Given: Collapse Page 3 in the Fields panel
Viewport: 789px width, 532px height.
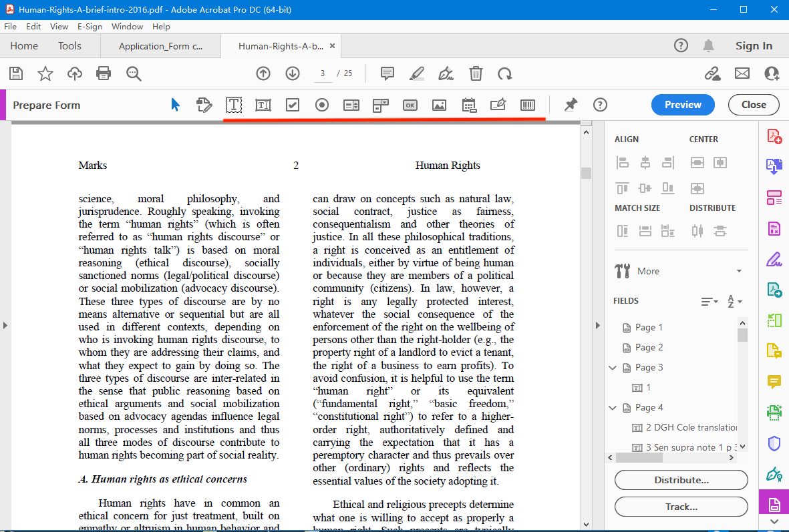Looking at the screenshot, I should pyautogui.click(x=612, y=367).
